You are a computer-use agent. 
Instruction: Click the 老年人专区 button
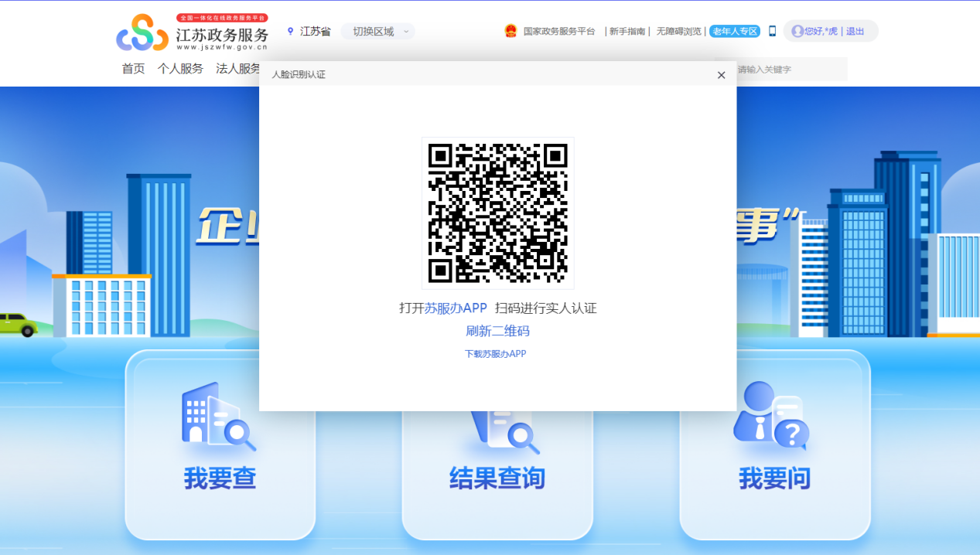point(735,32)
